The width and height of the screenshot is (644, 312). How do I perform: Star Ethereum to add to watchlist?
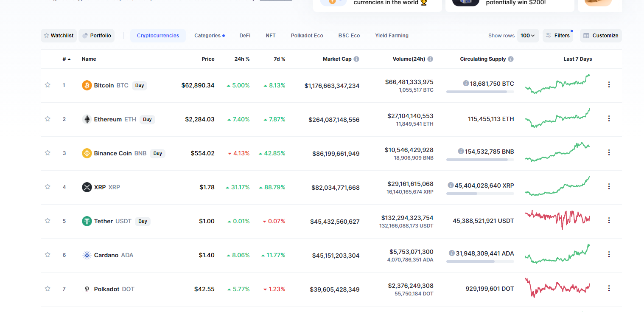pos(48,119)
